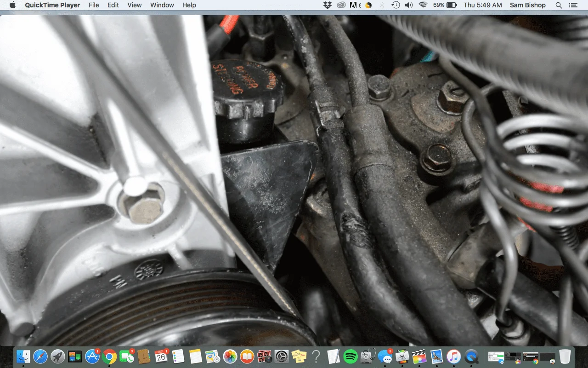Open Reminders from the Dock
The height and width of the screenshot is (368, 588).
tap(178, 356)
